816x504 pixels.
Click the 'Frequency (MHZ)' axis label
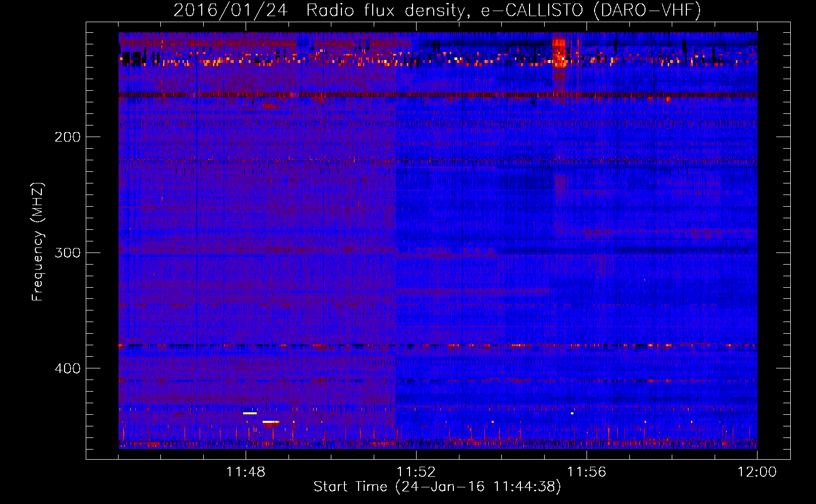click(37, 242)
